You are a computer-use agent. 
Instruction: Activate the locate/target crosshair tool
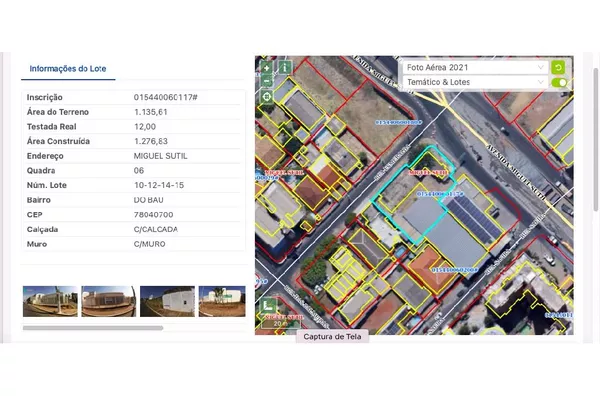(267, 96)
